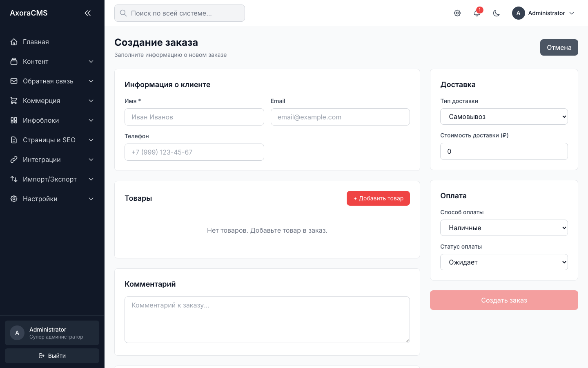This screenshot has width=588, height=368.
Task: Click the logout arrow icon beside Выйти
Action: point(41,356)
